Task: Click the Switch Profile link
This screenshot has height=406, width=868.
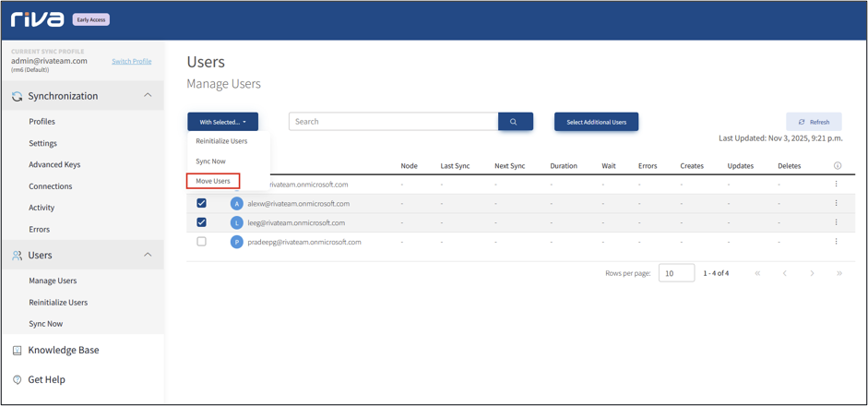Action: coord(131,62)
